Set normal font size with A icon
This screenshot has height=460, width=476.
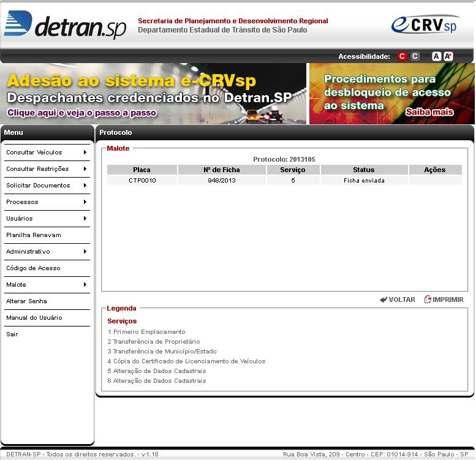(x=436, y=56)
